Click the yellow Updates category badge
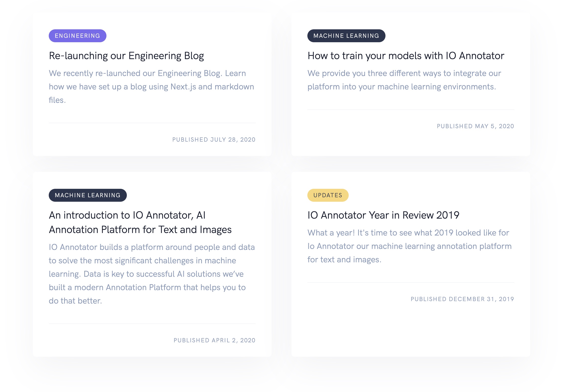The height and width of the screenshot is (392, 569). point(328,195)
